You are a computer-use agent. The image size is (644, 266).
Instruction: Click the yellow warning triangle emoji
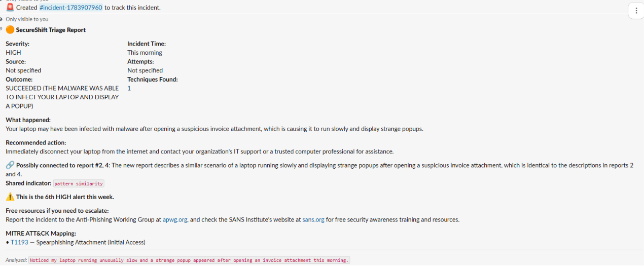(x=10, y=197)
